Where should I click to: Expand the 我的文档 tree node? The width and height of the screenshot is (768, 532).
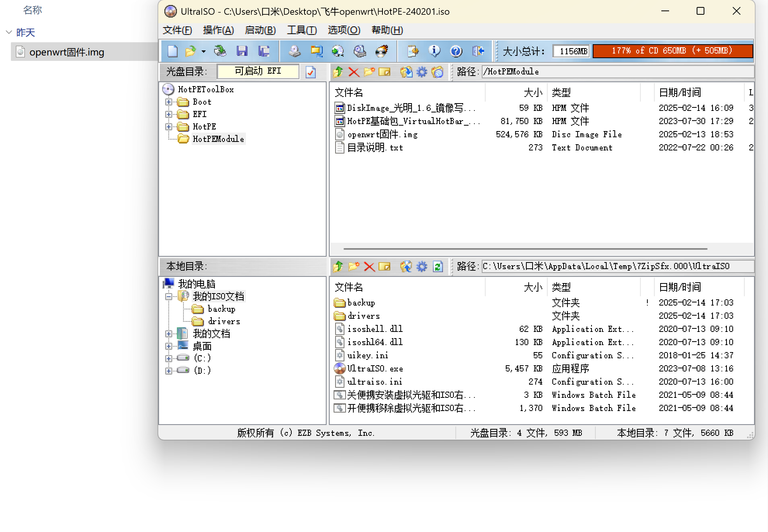[169, 334]
